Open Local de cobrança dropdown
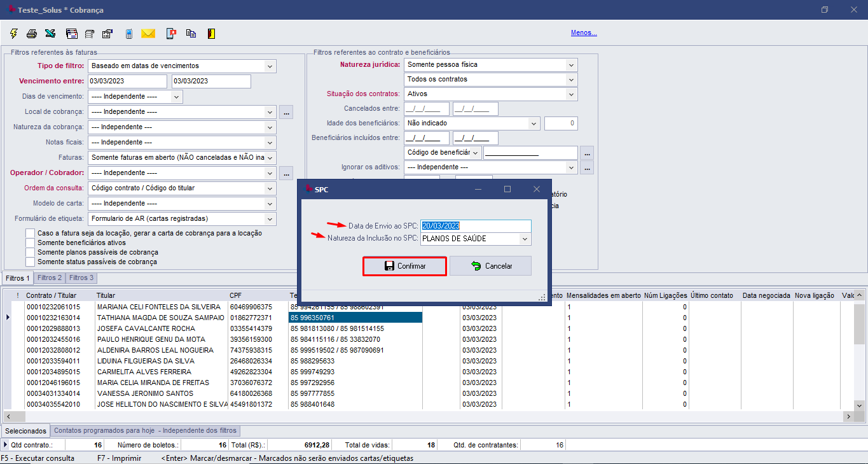 click(270, 112)
